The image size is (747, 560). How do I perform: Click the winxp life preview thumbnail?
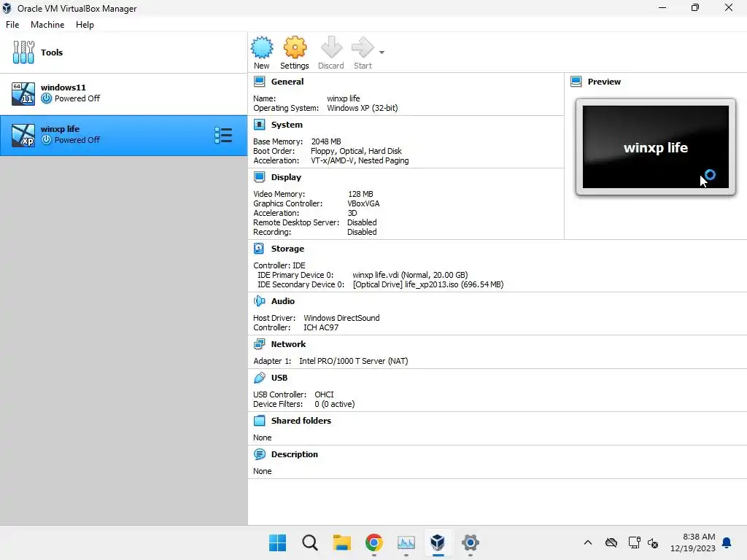click(656, 147)
